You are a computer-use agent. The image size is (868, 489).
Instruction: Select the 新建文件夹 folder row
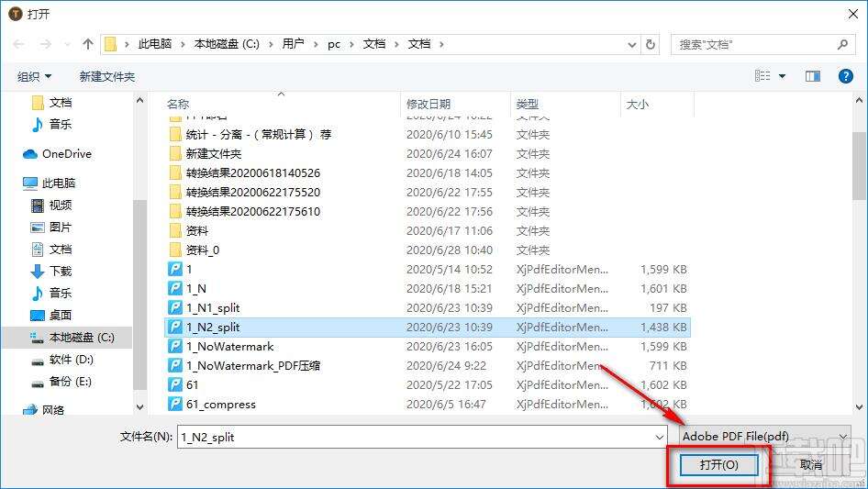[428, 154]
